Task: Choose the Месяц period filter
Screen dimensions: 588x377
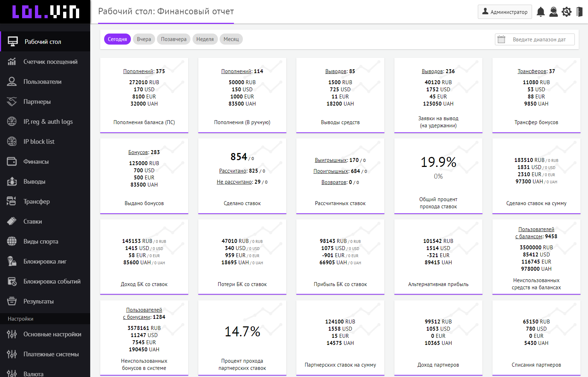Action: (x=231, y=39)
